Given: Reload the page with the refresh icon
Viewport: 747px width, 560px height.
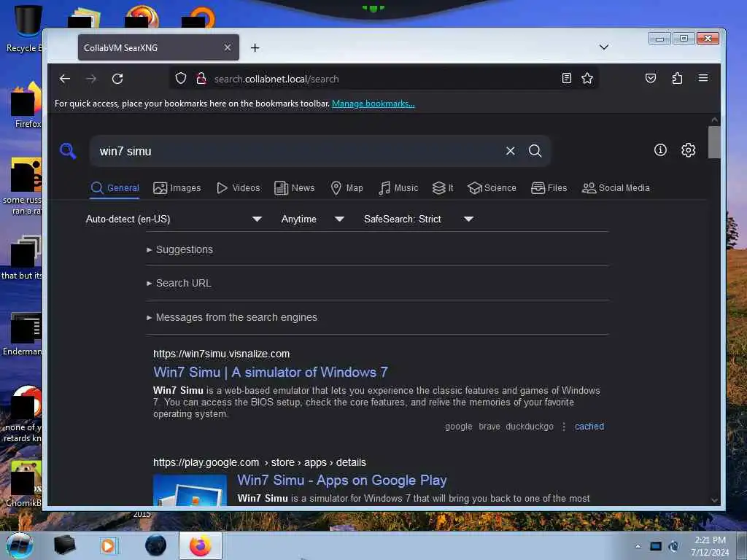Looking at the screenshot, I should [x=117, y=79].
